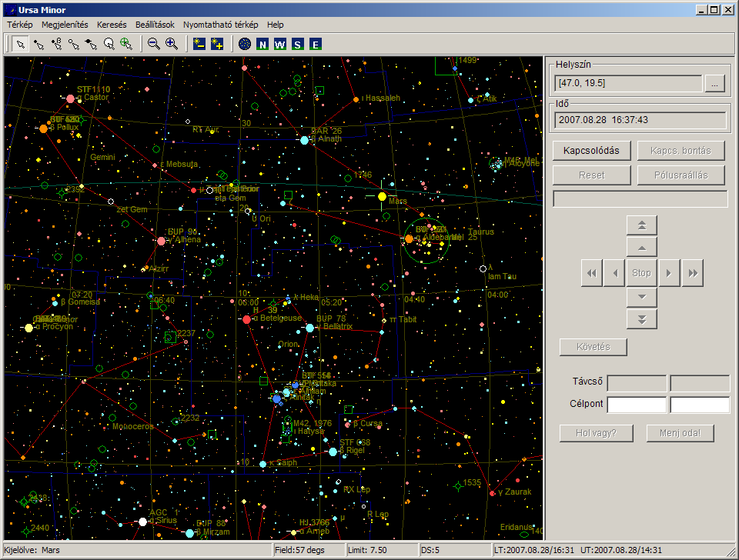The image size is (739, 560).
Task: Select the plain arrow pointer tool
Action: pyautogui.click(x=20, y=45)
